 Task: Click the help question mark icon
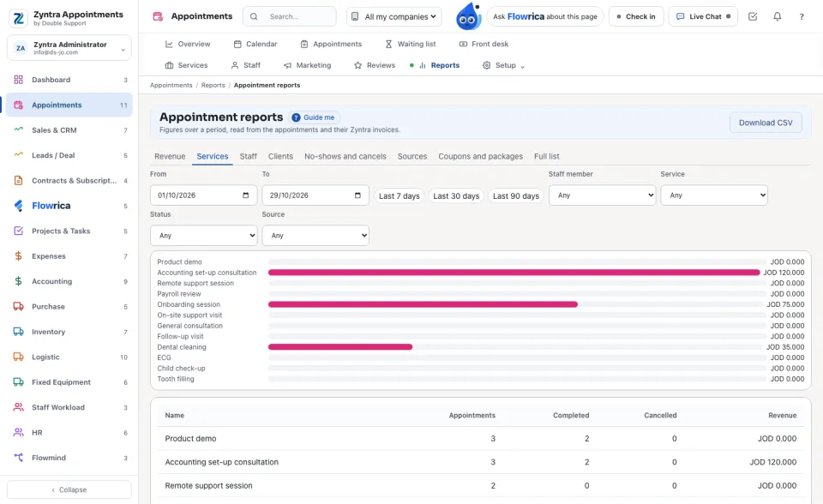pyautogui.click(x=802, y=17)
